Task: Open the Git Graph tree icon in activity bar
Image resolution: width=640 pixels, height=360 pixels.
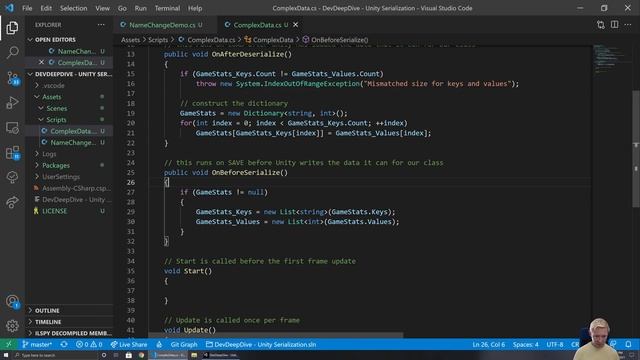Action: point(12,177)
